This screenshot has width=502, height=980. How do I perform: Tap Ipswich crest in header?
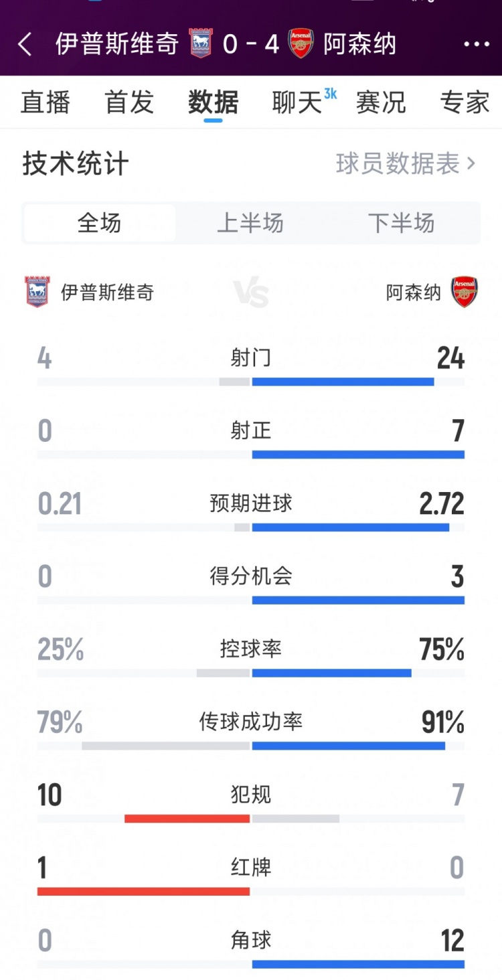click(x=200, y=44)
